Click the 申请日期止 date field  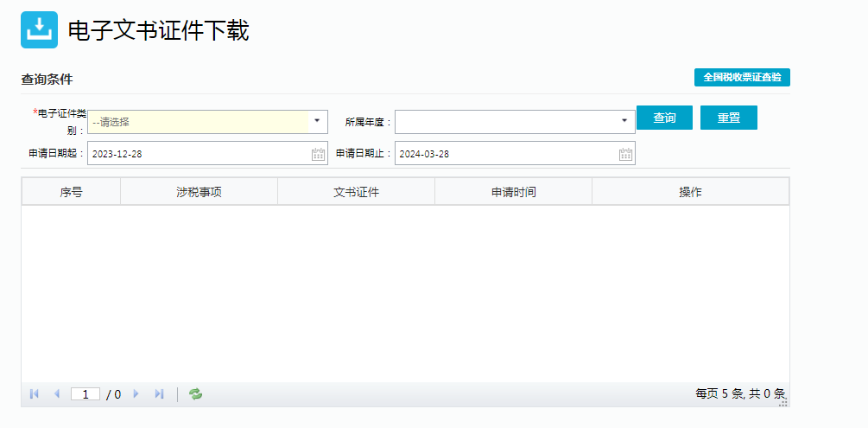[506, 154]
